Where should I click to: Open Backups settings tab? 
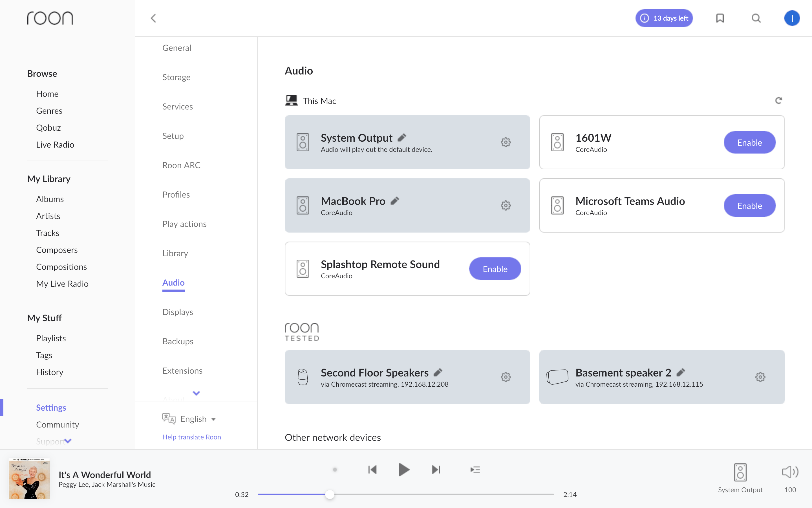tap(178, 341)
